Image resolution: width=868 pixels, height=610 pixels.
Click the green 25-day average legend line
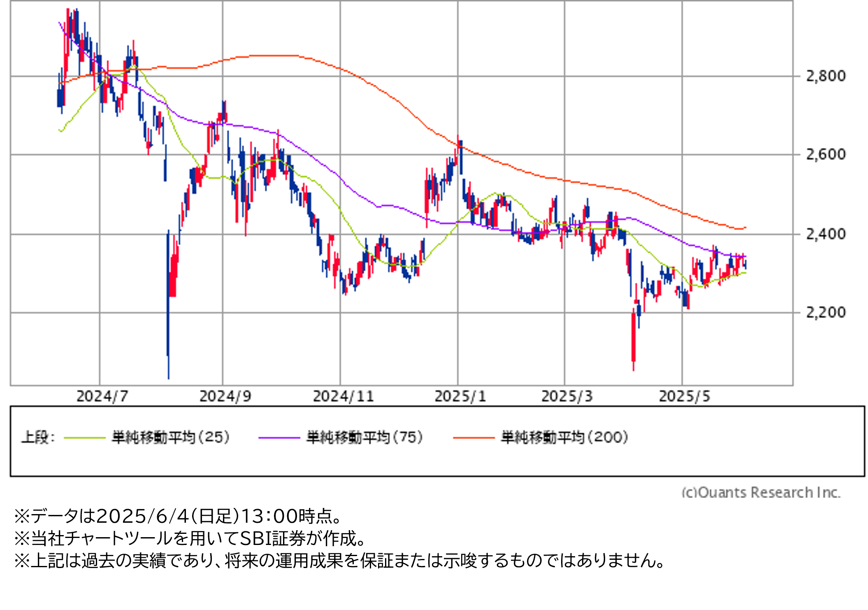tap(85, 438)
